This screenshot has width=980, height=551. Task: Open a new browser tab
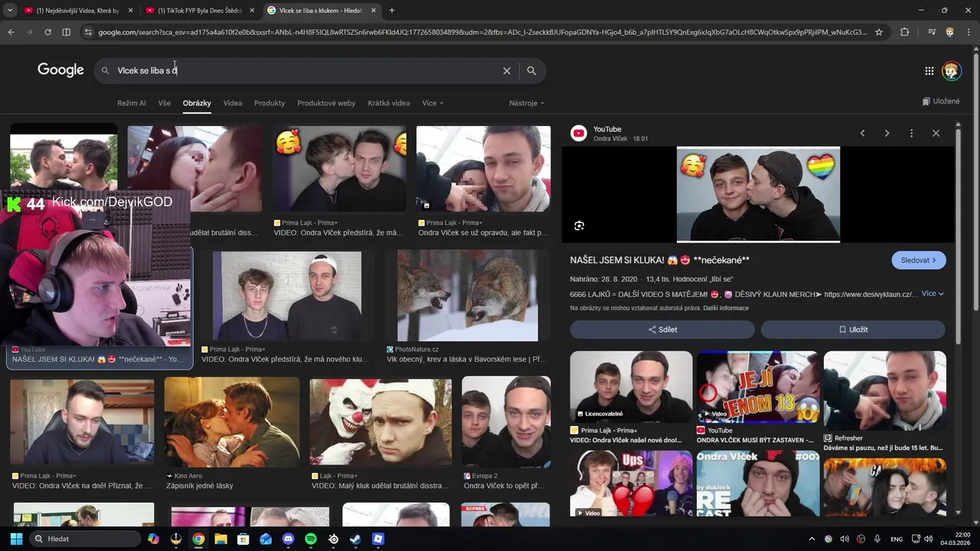coord(392,11)
